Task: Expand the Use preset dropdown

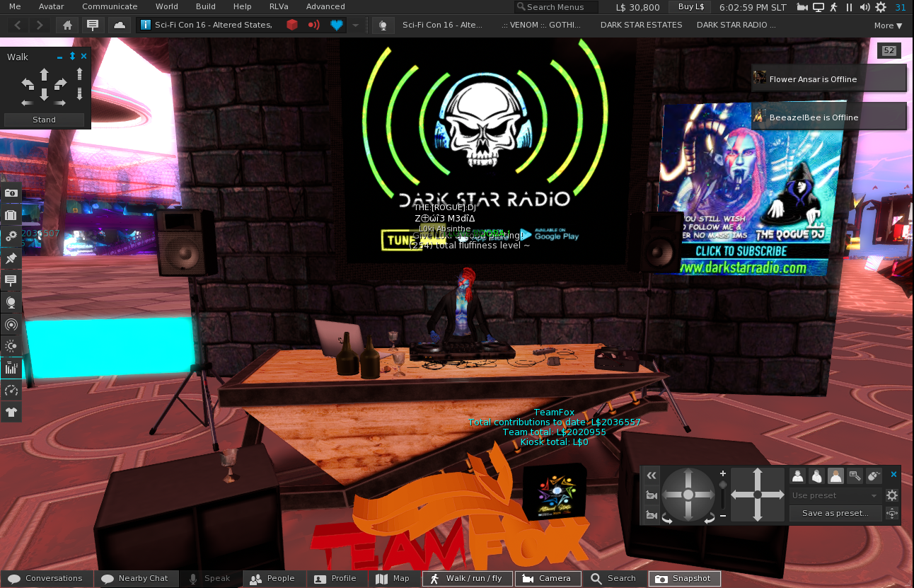Action: (x=835, y=495)
